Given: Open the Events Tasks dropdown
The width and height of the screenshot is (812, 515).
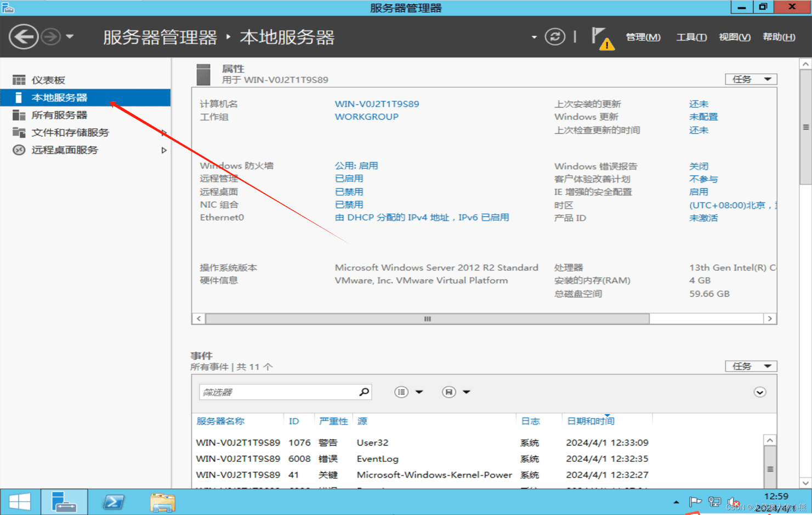Looking at the screenshot, I should pos(751,366).
